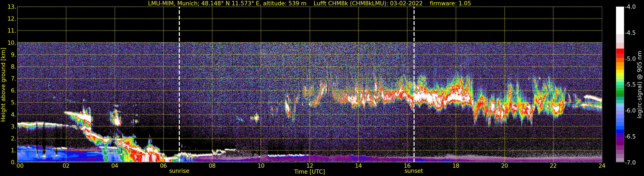Click height tick label '3.'
644x176 pixels.
click(x=13, y=127)
